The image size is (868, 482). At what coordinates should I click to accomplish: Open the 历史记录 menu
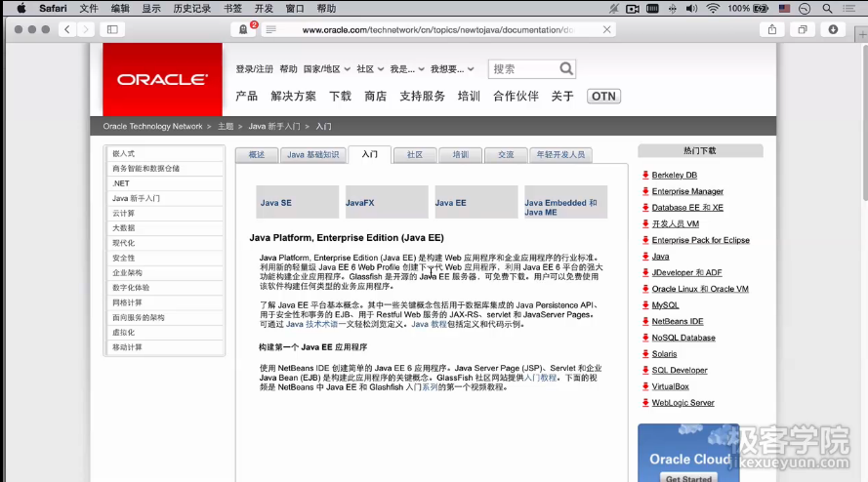tap(192, 9)
